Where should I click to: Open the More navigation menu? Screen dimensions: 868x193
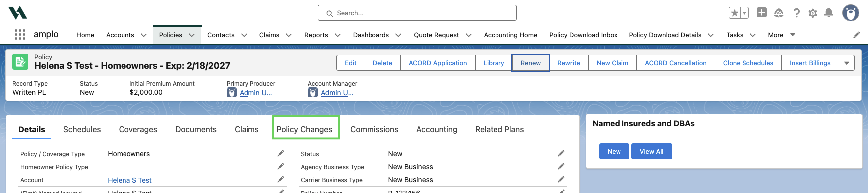781,35
